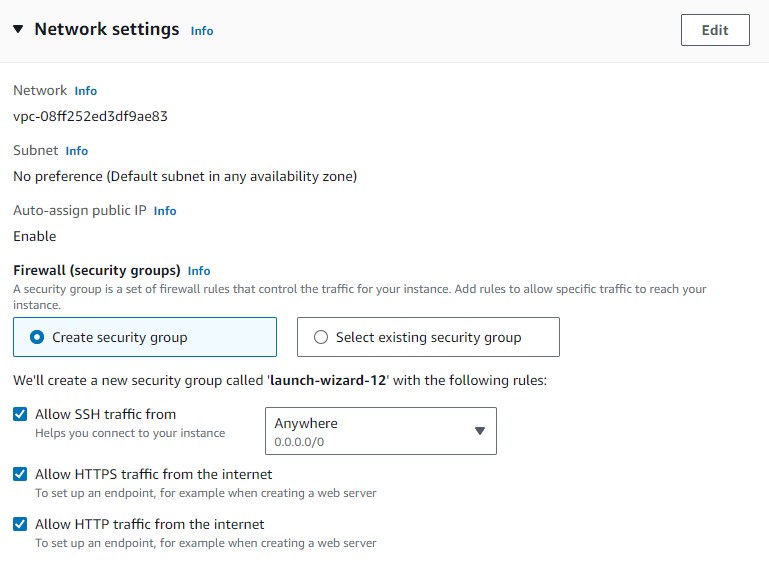Screen dimensions: 769x563
Task: Uncheck the Allow SSH traffic checkbox
Action: click(x=20, y=414)
